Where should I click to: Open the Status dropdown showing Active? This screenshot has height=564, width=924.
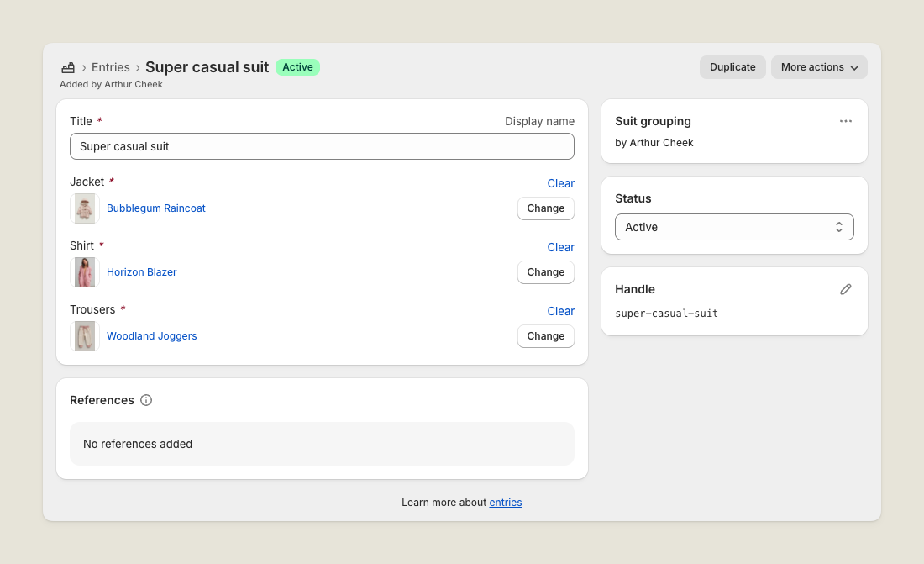point(734,227)
